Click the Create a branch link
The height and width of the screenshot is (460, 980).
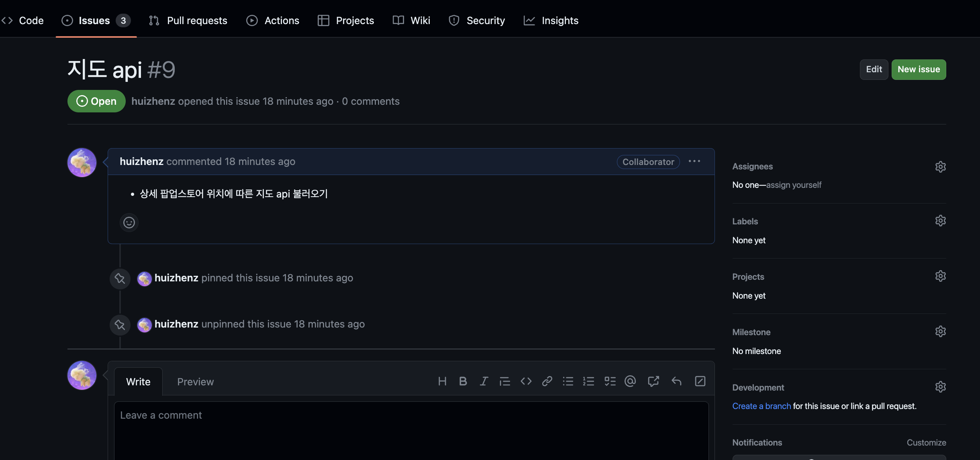point(762,406)
